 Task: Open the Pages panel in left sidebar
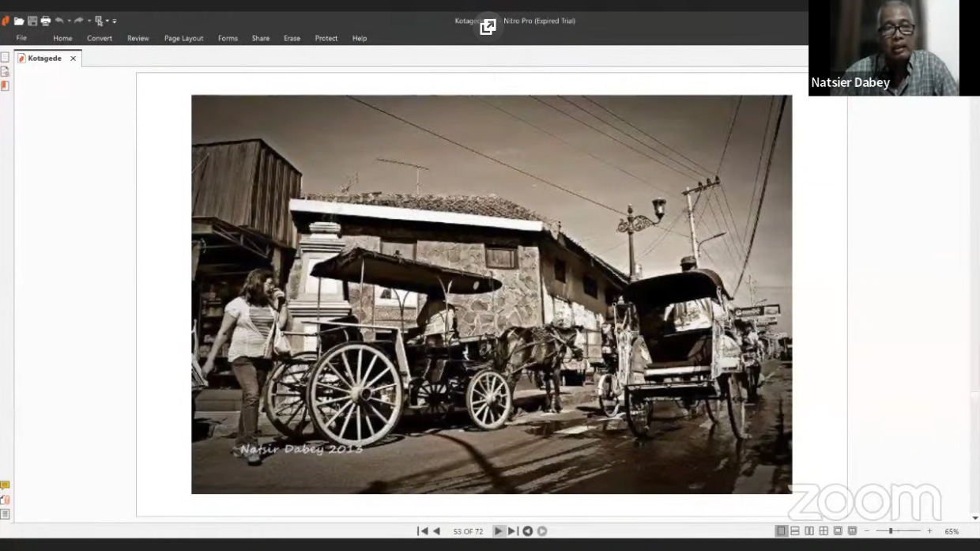click(x=5, y=58)
